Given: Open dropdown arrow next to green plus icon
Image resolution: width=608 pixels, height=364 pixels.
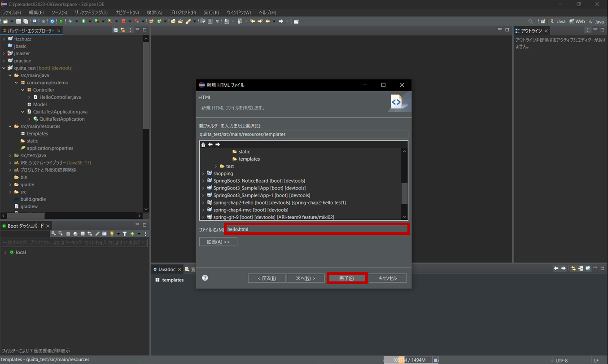Looking at the screenshot, I should coord(139,234).
